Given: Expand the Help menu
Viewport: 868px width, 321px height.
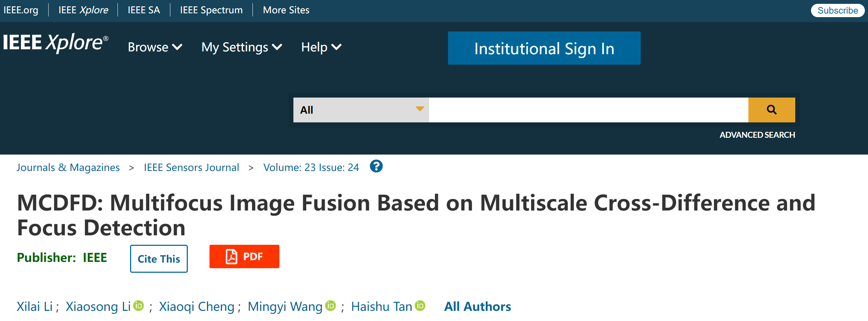Looking at the screenshot, I should point(321,47).
